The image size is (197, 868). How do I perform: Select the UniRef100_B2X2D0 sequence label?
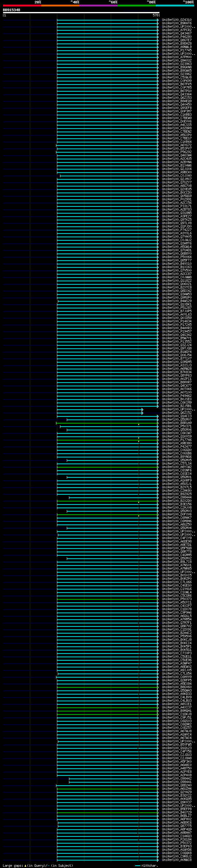[177, 501]
